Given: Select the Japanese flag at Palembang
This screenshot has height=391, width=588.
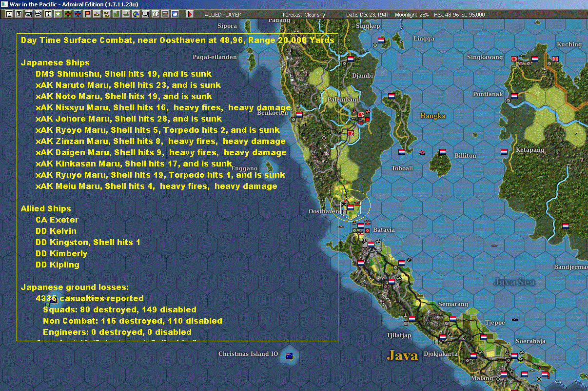Looking at the screenshot, I should coord(361,114).
